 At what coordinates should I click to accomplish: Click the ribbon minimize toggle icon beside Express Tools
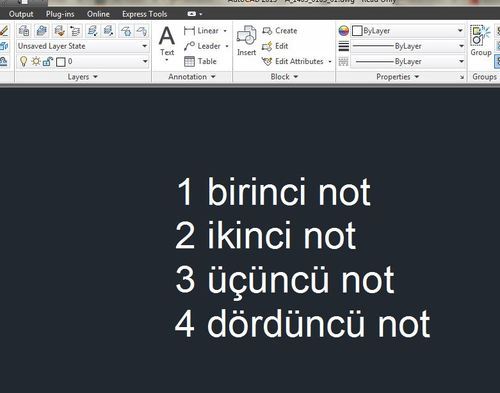pos(192,14)
